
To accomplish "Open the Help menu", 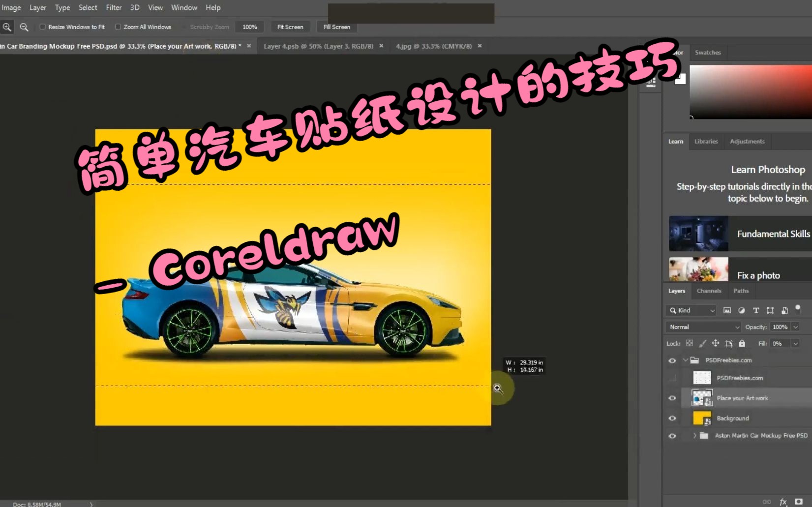I will click(x=213, y=7).
